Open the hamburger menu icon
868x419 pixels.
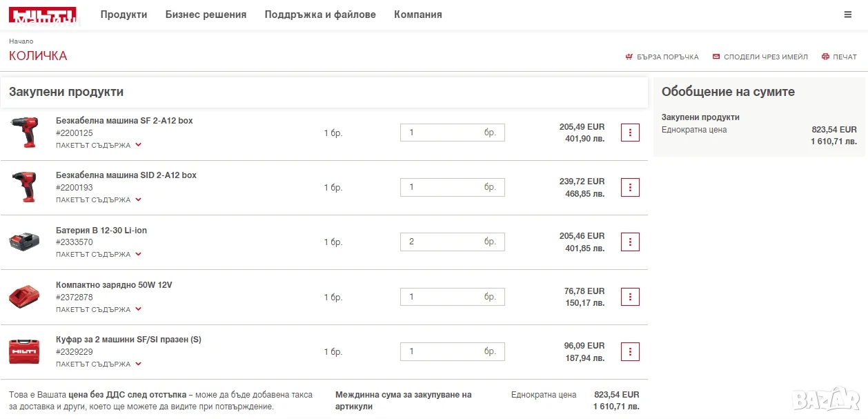point(848,14)
